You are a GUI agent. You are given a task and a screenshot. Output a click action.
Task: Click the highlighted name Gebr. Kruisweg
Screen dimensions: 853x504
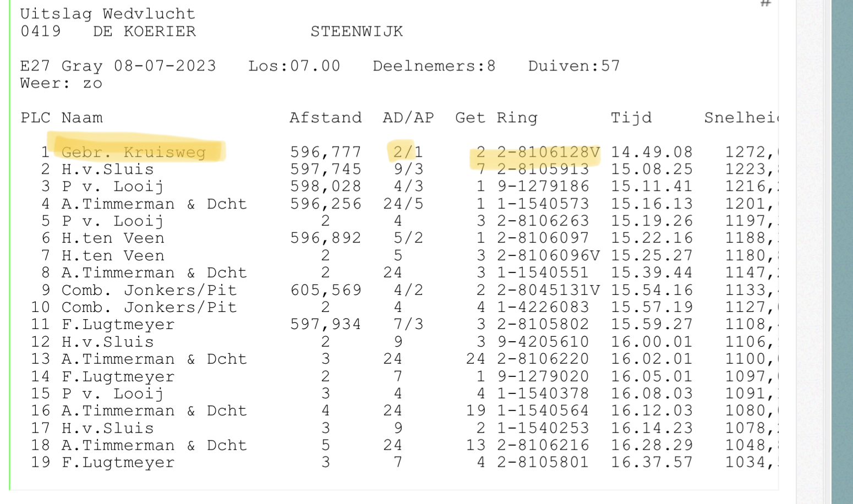click(134, 152)
